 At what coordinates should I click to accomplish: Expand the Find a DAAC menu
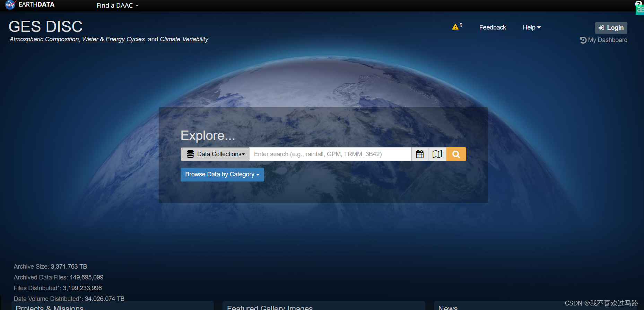pos(117,6)
